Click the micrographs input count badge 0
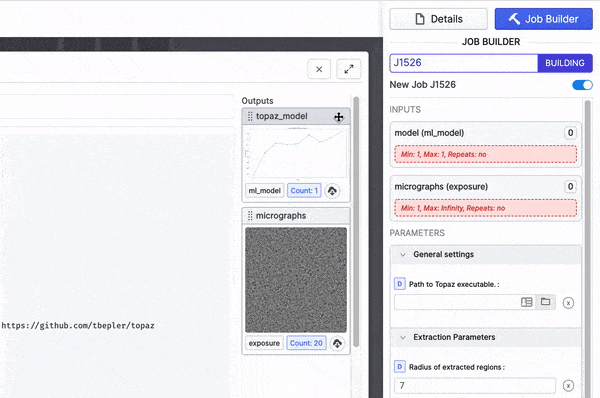The image size is (600, 398). coord(570,186)
